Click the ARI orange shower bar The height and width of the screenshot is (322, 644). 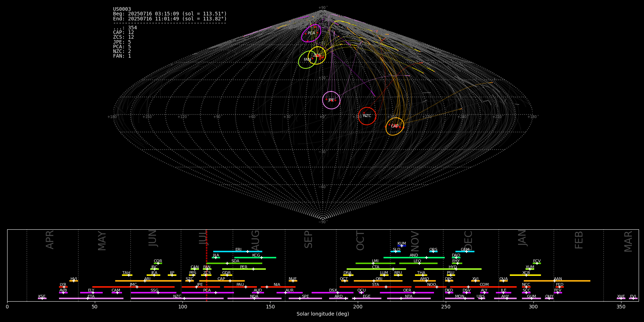148,281
